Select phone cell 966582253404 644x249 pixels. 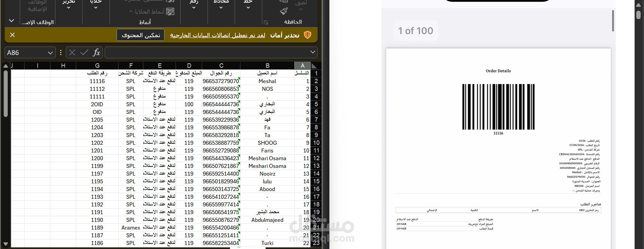click(x=221, y=243)
